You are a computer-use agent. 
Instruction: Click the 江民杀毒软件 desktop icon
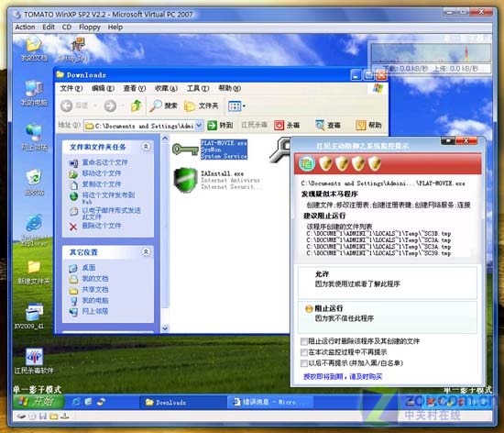tap(34, 361)
